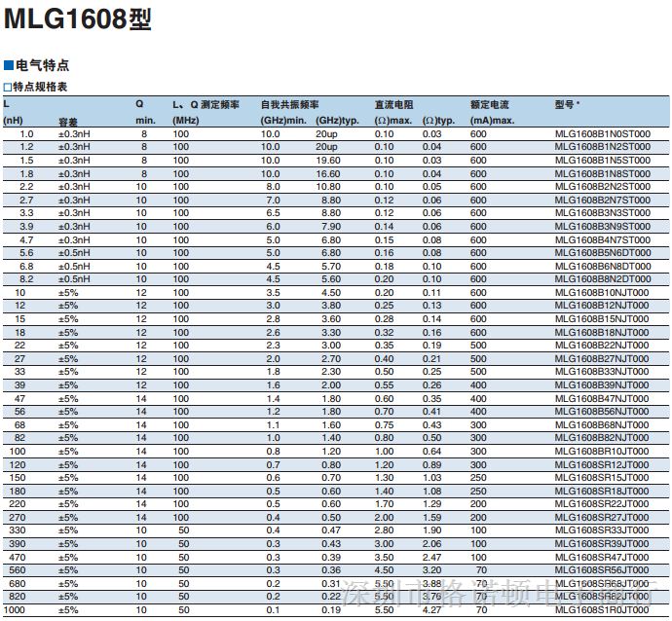
Task: Select part number MLG1608B2N7ST000
Action: (603, 201)
